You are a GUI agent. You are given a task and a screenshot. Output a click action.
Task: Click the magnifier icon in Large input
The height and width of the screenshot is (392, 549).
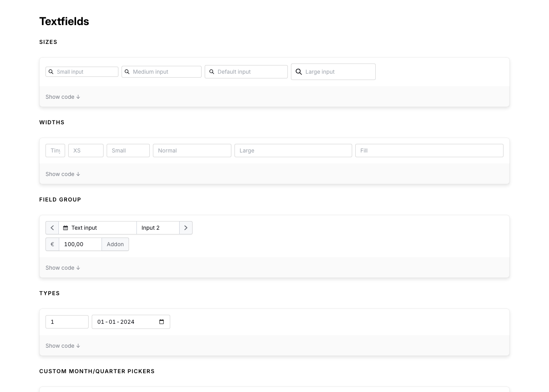299,72
